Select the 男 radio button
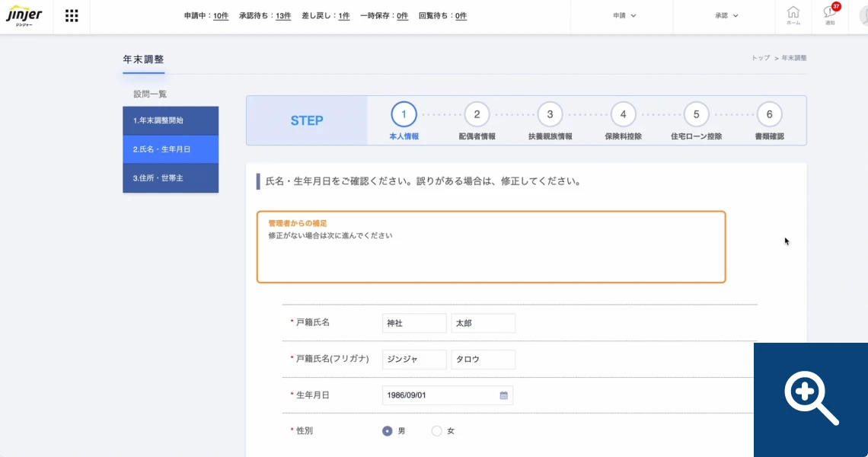The width and height of the screenshot is (868, 457). 387,431
